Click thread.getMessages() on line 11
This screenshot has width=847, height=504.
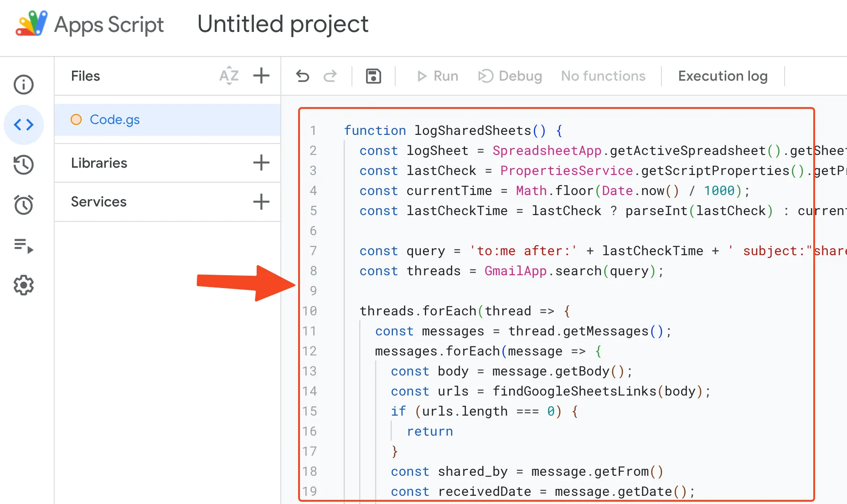[x=586, y=331]
